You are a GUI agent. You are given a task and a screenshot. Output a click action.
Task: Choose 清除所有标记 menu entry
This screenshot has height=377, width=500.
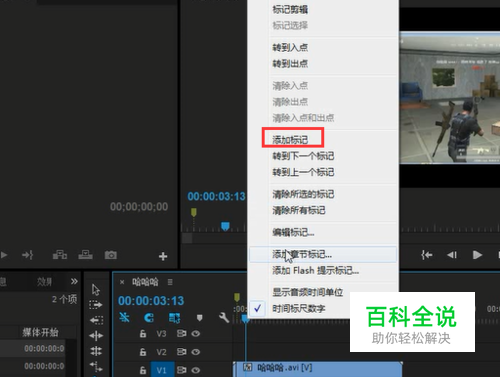tap(299, 210)
